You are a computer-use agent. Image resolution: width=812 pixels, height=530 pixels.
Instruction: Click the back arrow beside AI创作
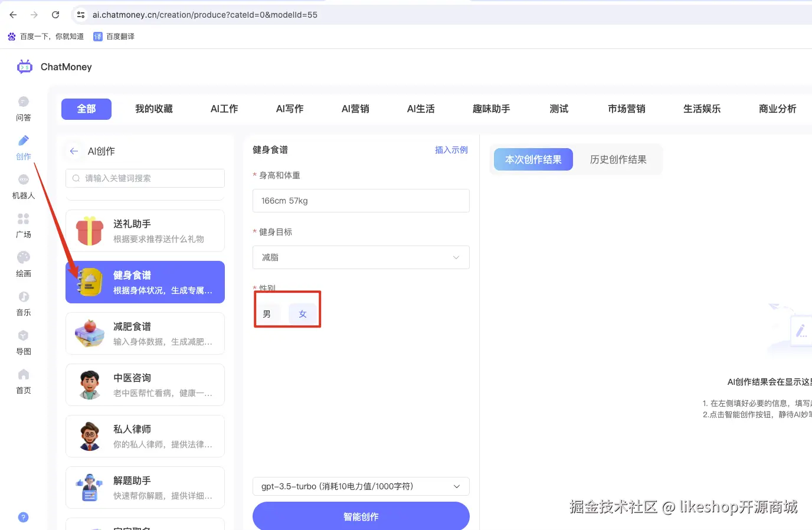click(x=74, y=151)
